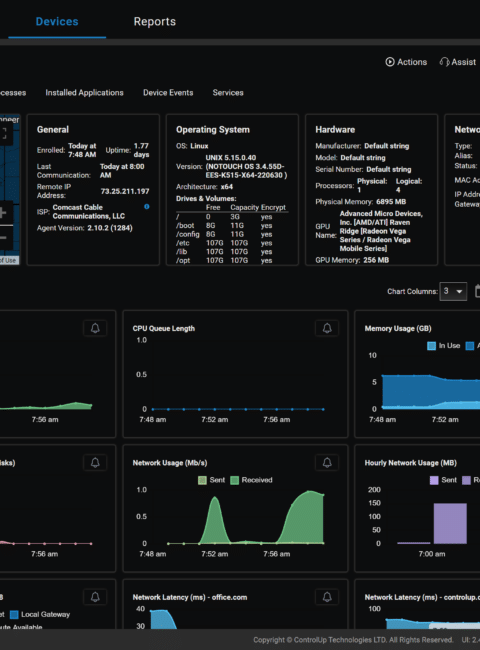Toggle the Sent series in Network Usage legend
This screenshot has height=650, width=480.
(x=211, y=480)
